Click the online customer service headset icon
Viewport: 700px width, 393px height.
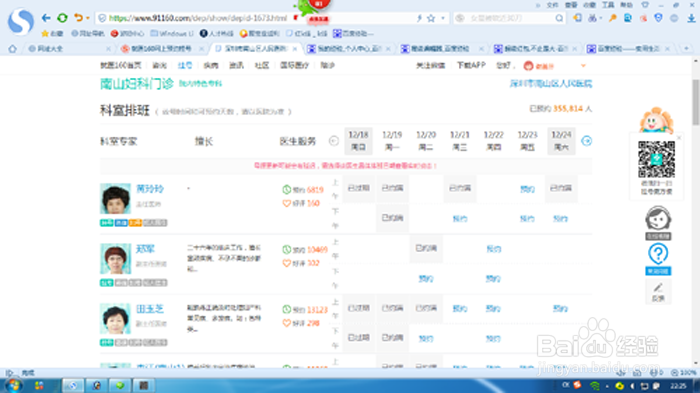658,218
